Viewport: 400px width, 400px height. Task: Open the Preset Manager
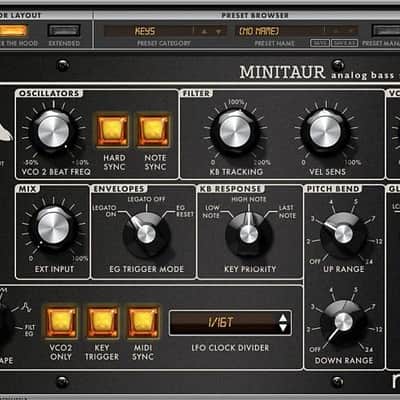pos(386,31)
